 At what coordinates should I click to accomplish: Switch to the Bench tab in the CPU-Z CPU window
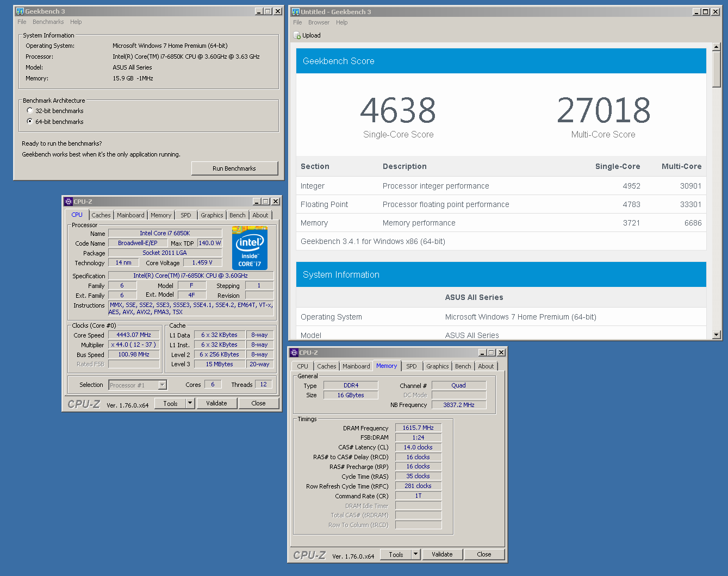pos(238,215)
